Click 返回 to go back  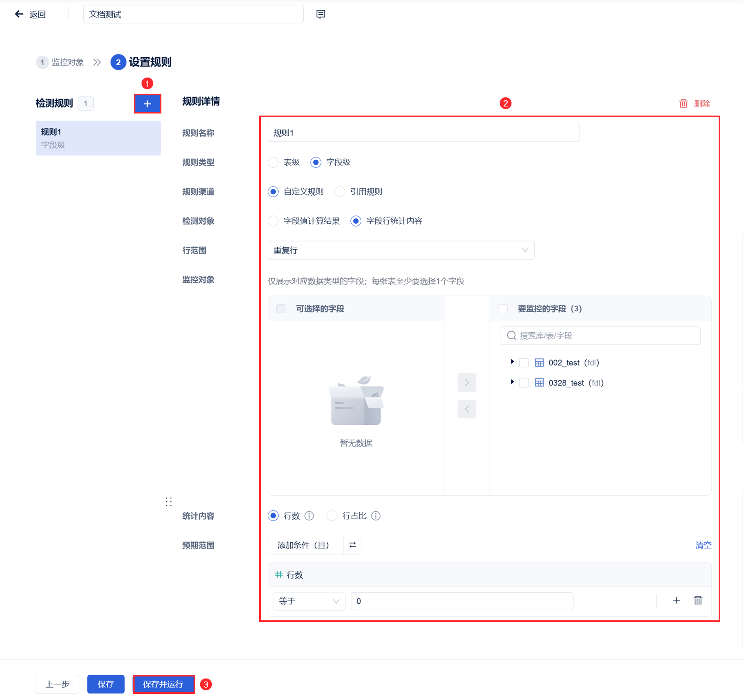[38, 14]
